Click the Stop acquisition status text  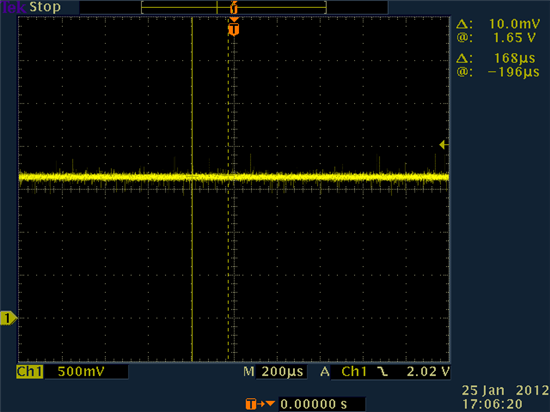45,7
